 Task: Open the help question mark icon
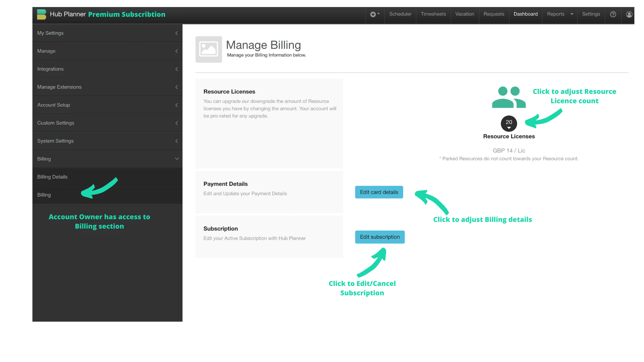click(x=613, y=14)
